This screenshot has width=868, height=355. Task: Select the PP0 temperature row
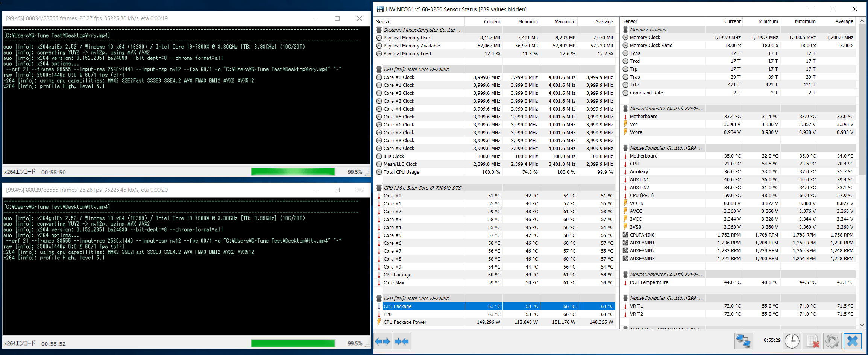click(495, 314)
